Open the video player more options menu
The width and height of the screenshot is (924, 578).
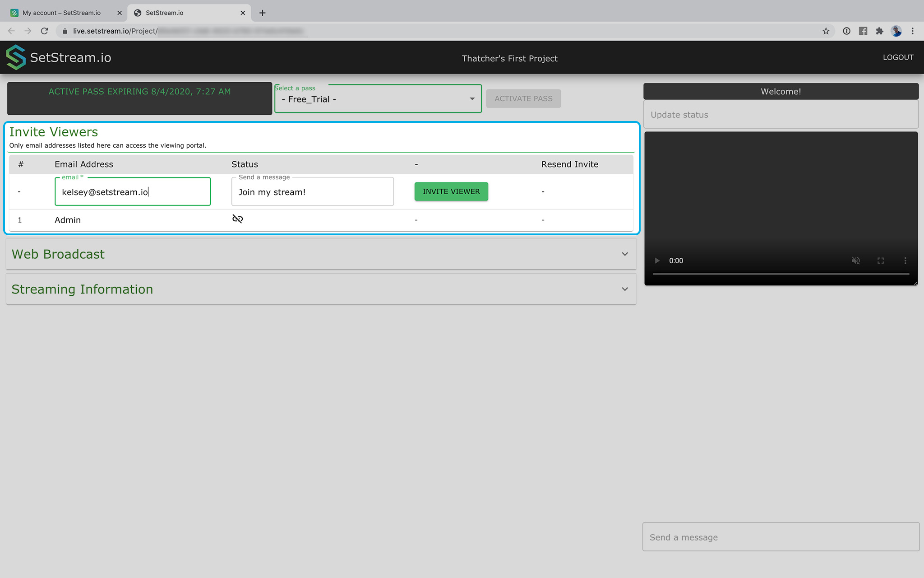coord(905,261)
